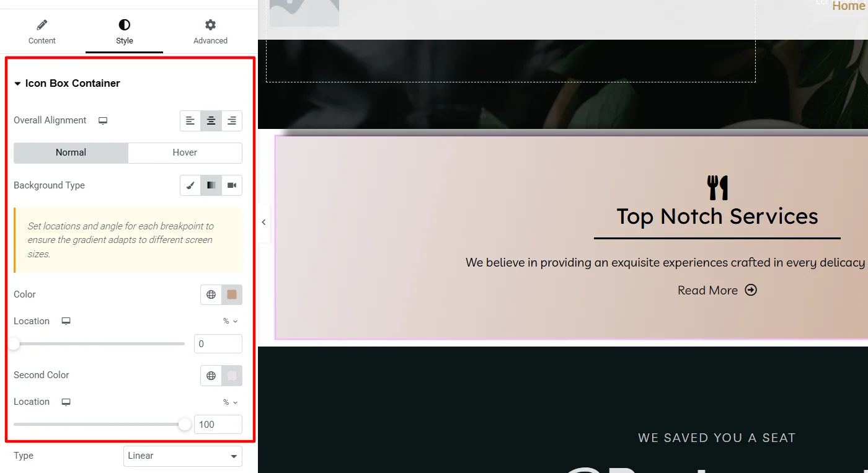Open the second Location unit dropdown
This screenshot has height=473, width=868.
231,402
